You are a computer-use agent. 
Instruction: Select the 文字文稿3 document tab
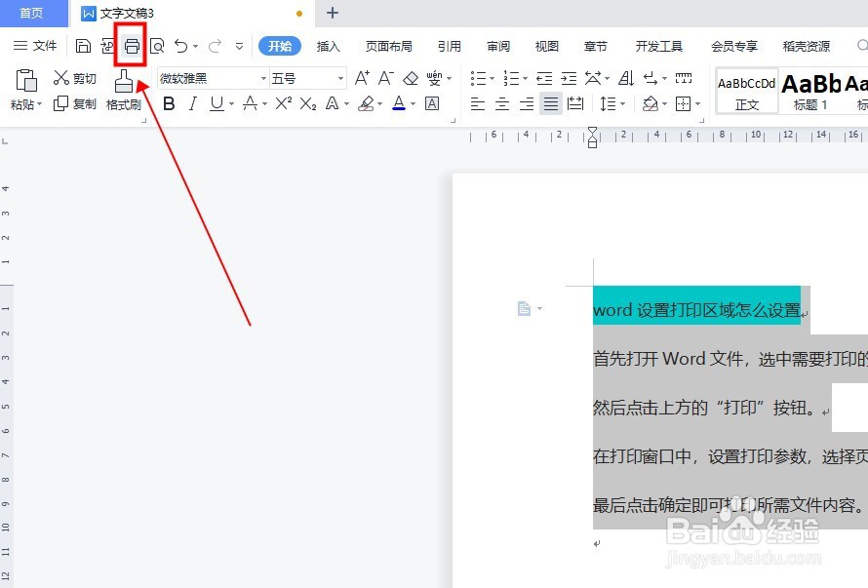coord(191,14)
